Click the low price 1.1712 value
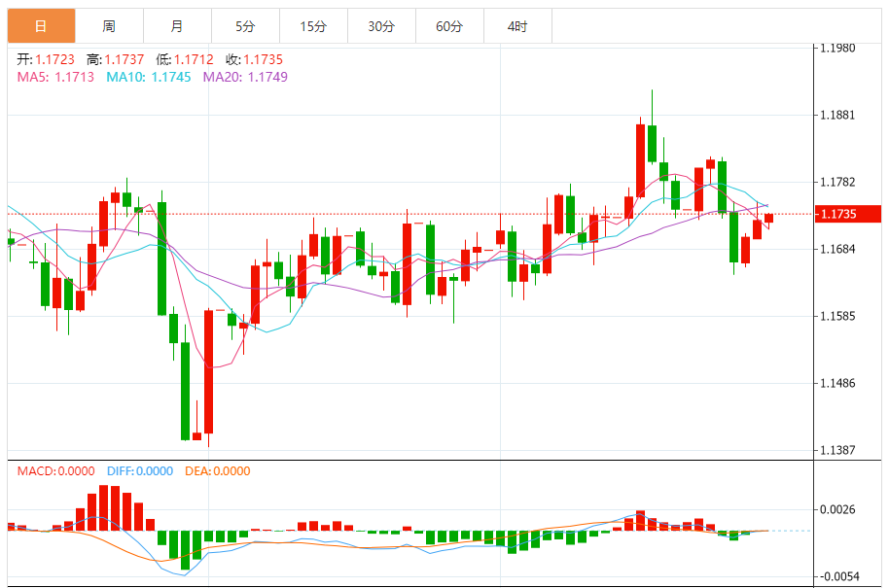The height and width of the screenshot is (588, 889). pos(194,59)
